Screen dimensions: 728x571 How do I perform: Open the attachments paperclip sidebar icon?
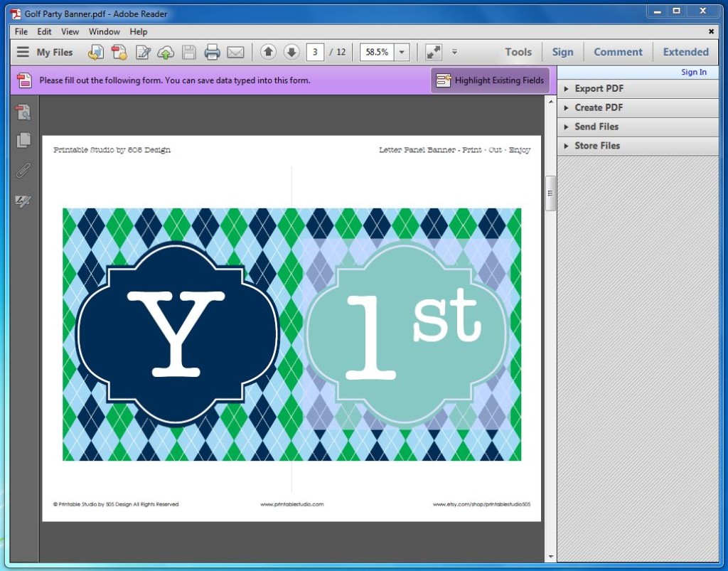pyautogui.click(x=23, y=171)
